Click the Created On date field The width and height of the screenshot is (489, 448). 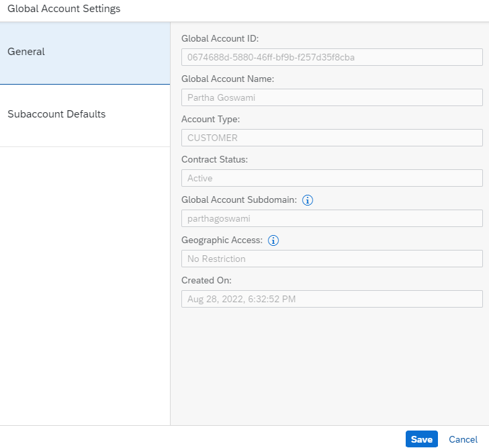(332, 299)
